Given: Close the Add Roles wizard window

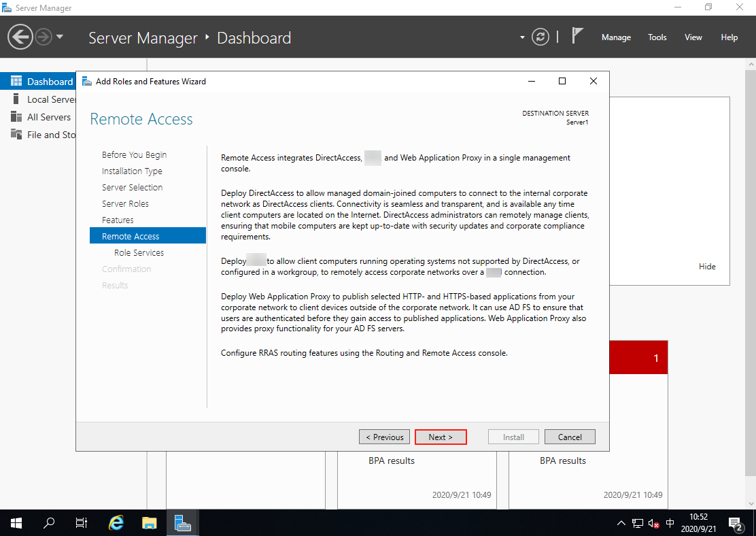Looking at the screenshot, I should [x=594, y=81].
